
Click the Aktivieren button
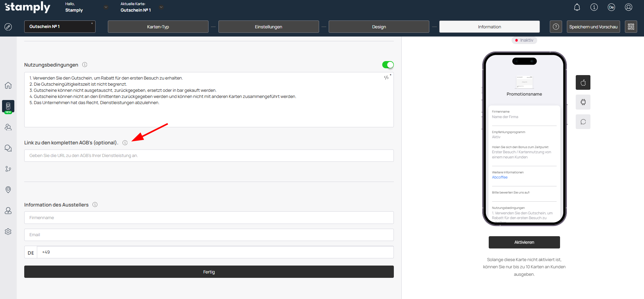(x=524, y=242)
